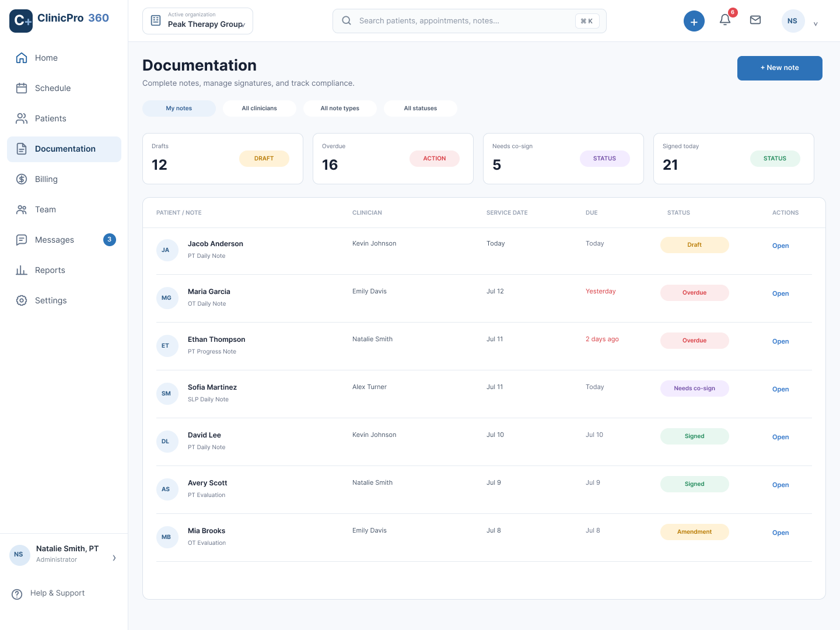Screen dimensions: 840x630
Task: Expand the user menu chevron at top right
Action: coord(815,23)
